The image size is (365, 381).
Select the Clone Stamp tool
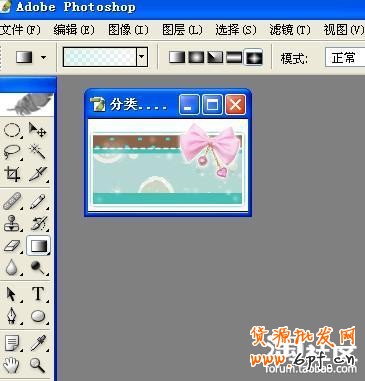[12, 223]
